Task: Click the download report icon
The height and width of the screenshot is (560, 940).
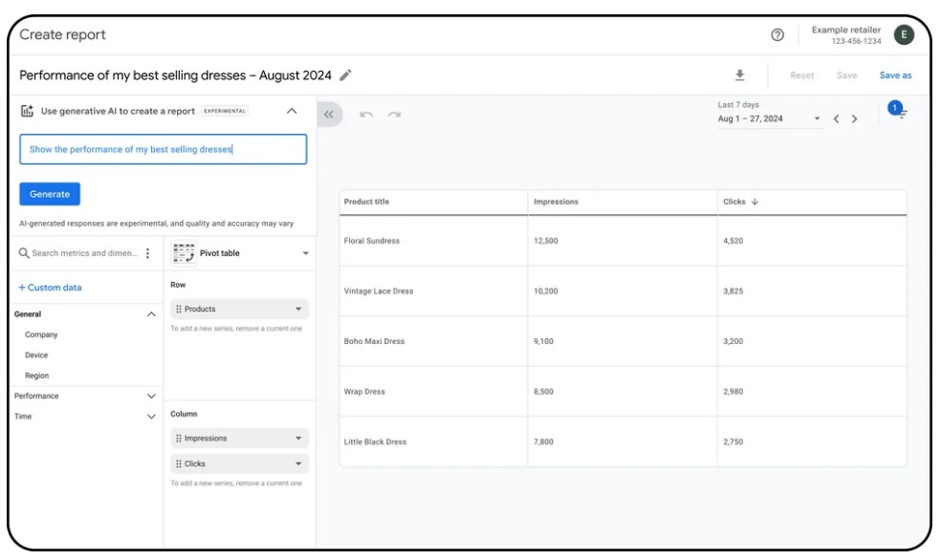Action: point(739,75)
